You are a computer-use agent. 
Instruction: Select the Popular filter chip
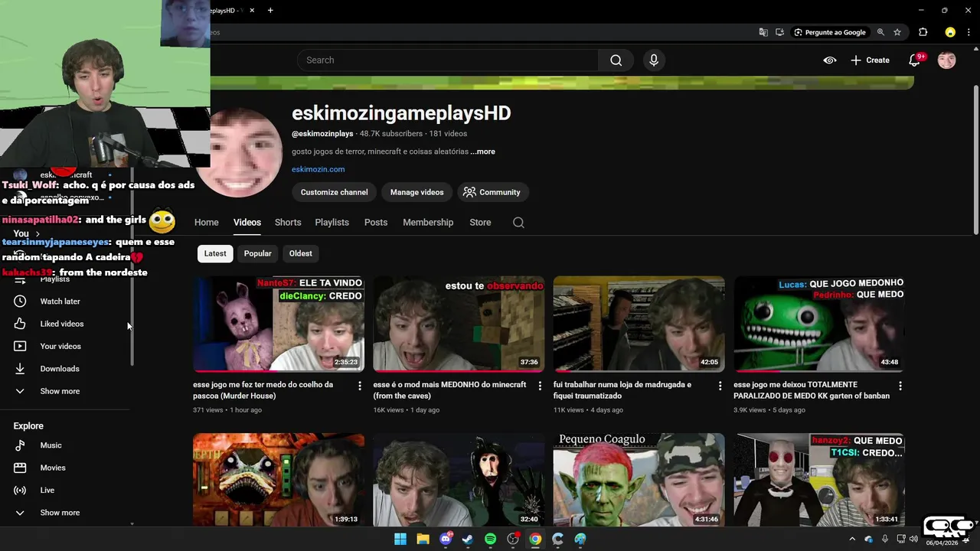(257, 253)
